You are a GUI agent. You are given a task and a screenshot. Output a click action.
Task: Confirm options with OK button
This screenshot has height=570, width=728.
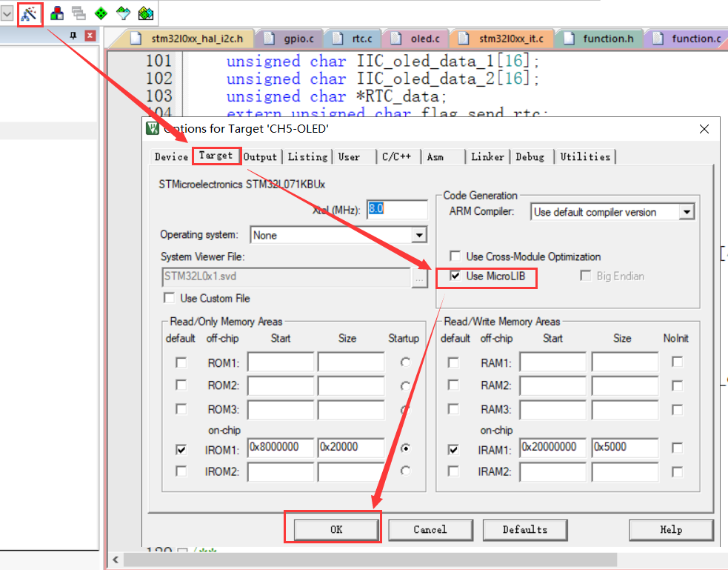click(x=336, y=529)
